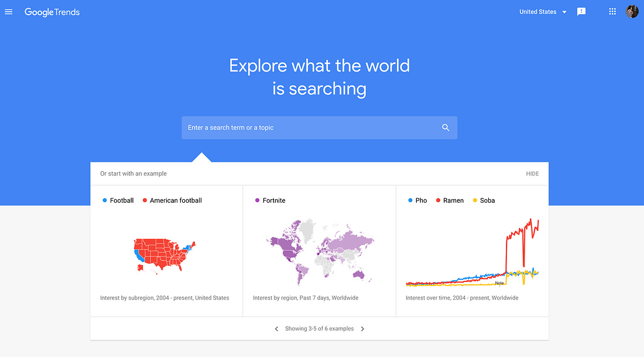Screen dimensions: 644x357
Task: Open the send feedback icon
Action: pos(581,12)
